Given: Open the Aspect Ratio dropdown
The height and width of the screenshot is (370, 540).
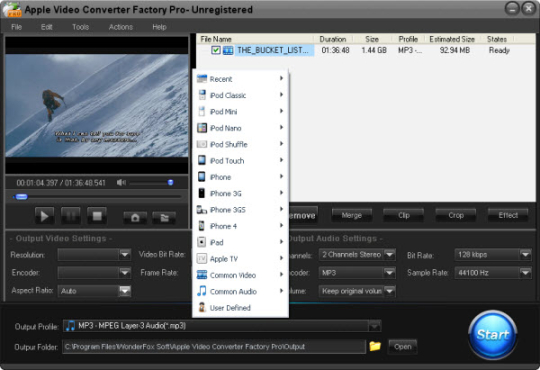Looking at the screenshot, I should click(125, 291).
